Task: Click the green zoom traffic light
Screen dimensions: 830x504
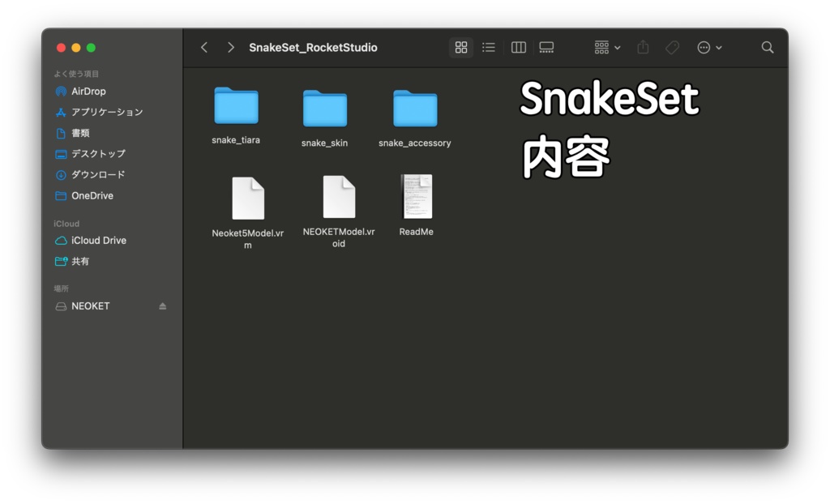Action: coord(90,48)
